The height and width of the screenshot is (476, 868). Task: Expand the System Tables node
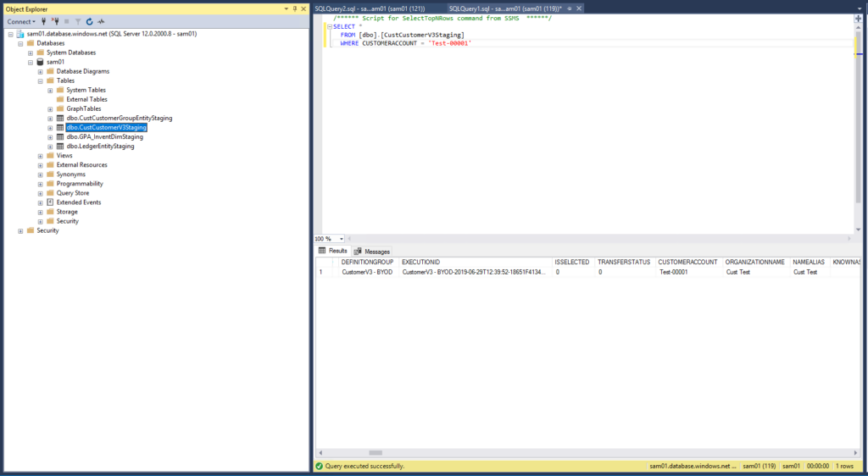coord(50,91)
